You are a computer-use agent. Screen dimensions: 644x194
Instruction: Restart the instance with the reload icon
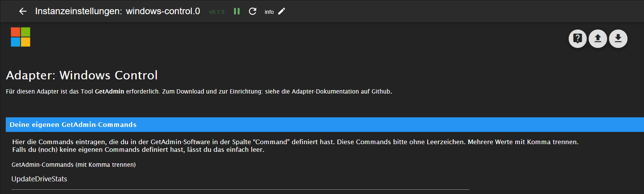pos(252,12)
